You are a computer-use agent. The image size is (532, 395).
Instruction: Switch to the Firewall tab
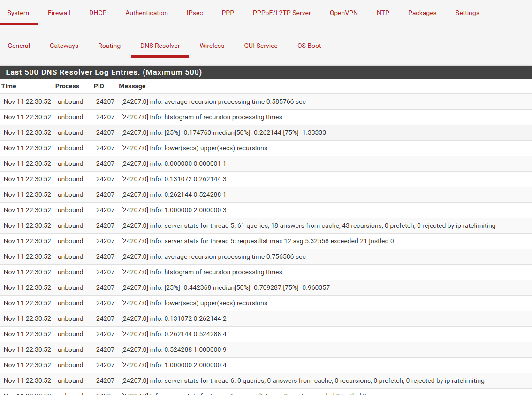click(x=59, y=13)
